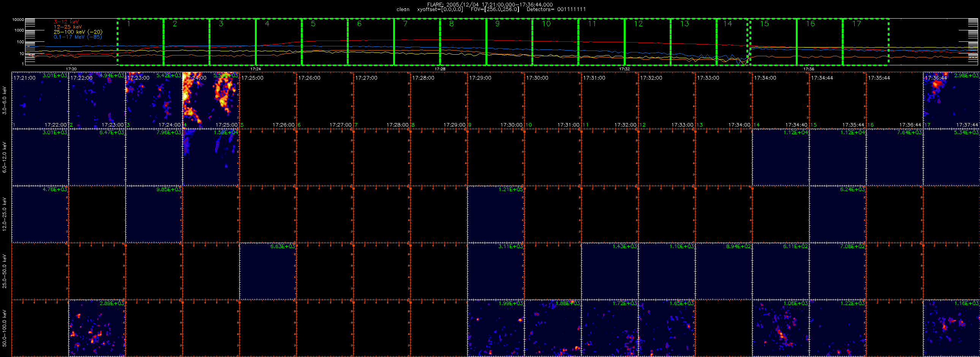
Task: Select interval marker 12 in the light-curve timeline
Action: coord(639,24)
